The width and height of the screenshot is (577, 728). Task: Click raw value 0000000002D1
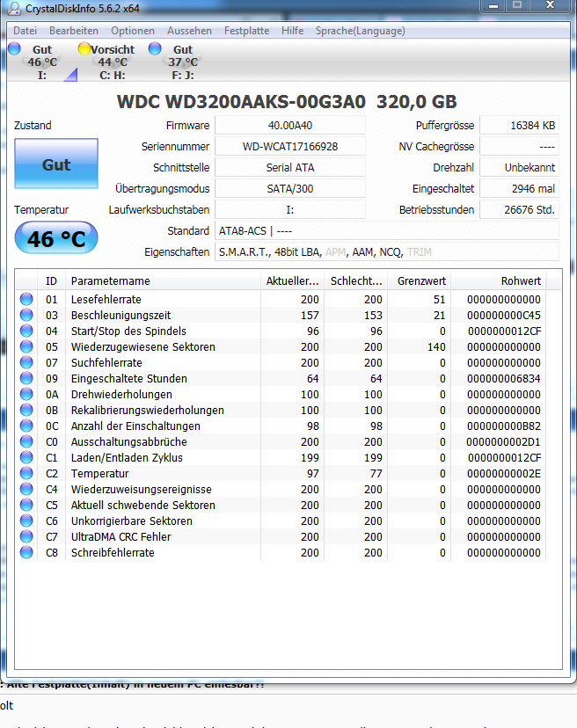click(504, 441)
